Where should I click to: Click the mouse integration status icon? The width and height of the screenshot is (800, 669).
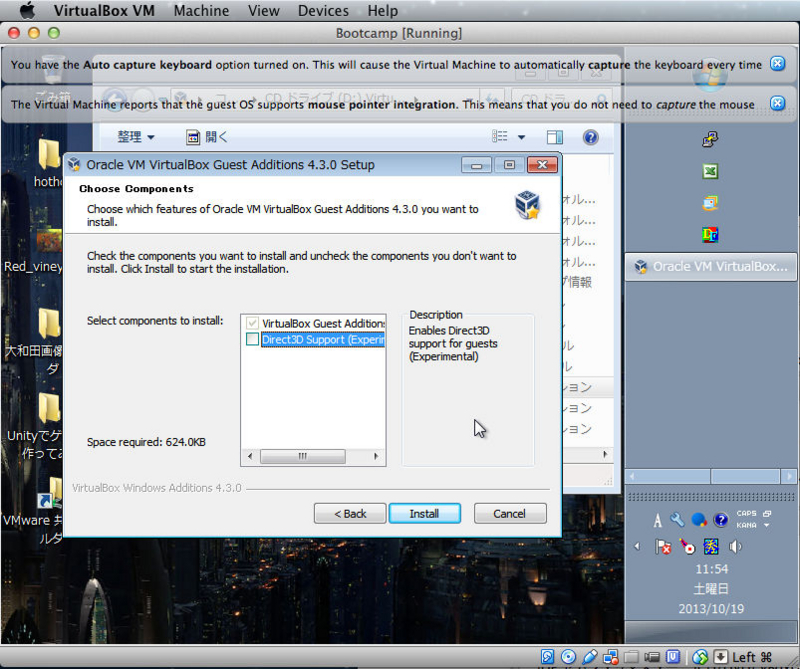(700, 657)
